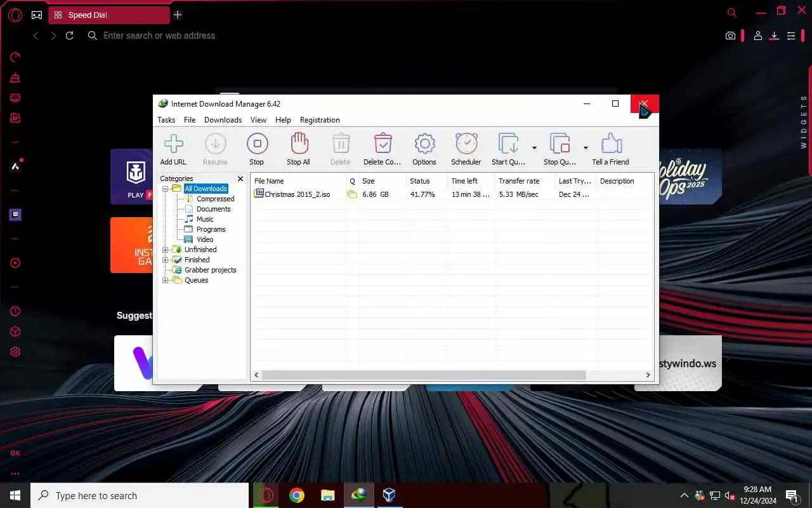
Task: Click the Tell a Friend thumbs-up icon
Action: (x=611, y=144)
